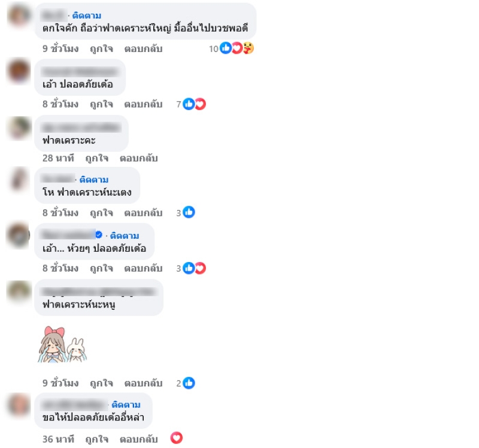This screenshot has width=479, height=448.
Task: View the 2 likes under the sticker comment
Action: [186, 383]
